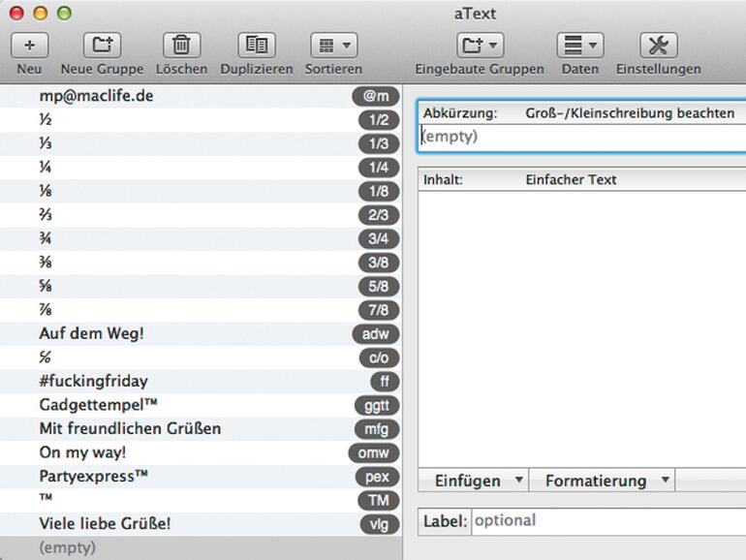The height and width of the screenshot is (560, 746).
Task: Click the Löschen trash icon
Action: pyautogui.click(x=181, y=46)
